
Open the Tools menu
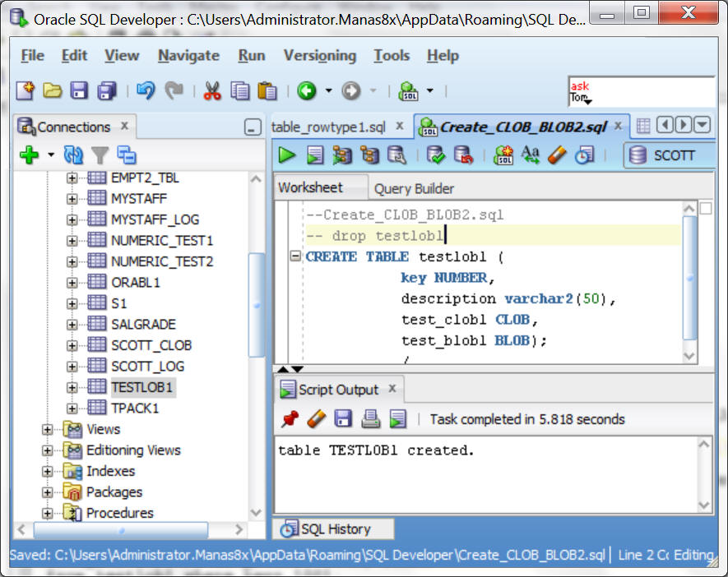[x=392, y=56]
